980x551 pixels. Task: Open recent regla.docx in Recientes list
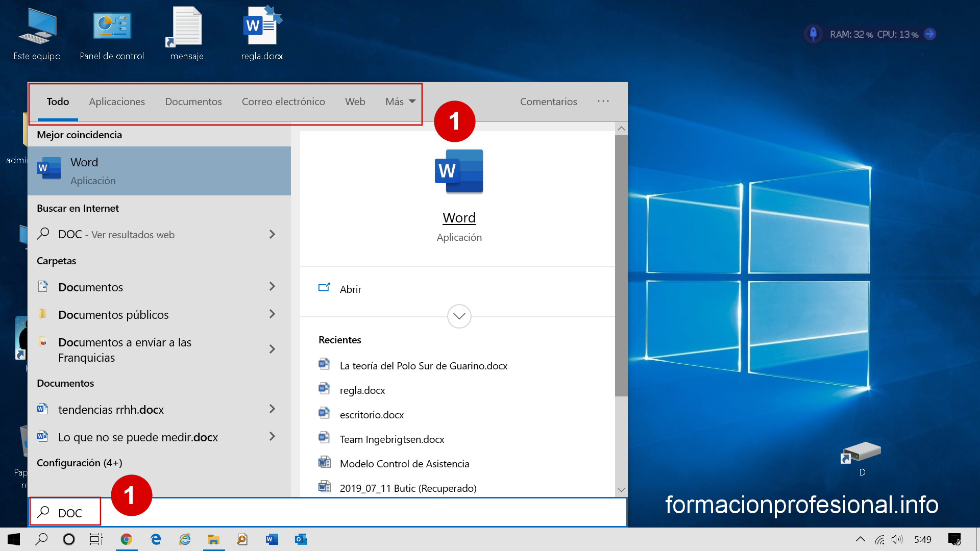tap(362, 390)
